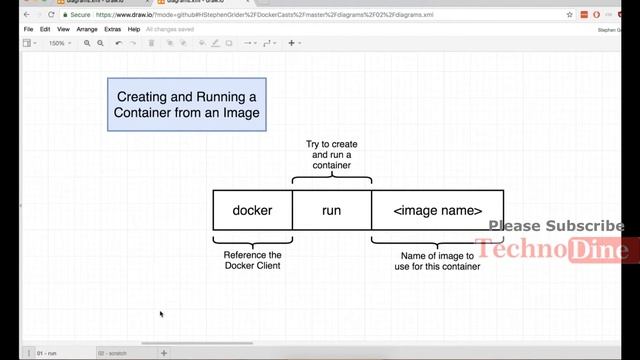Open the Insert plus dropdown
This screenshot has width=640, height=360.
(294, 43)
